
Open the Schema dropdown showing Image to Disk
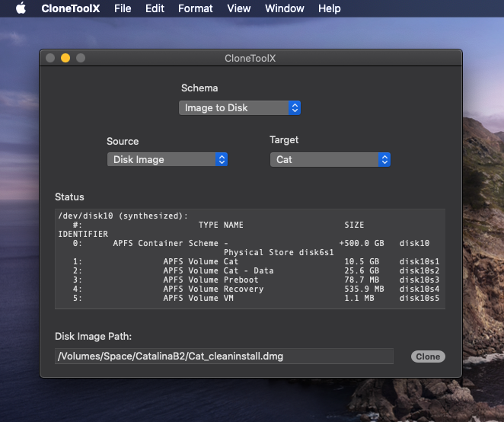click(240, 107)
